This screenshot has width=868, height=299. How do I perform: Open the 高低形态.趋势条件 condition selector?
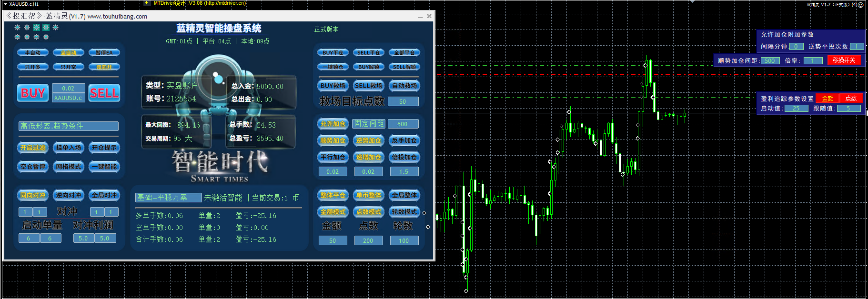point(69,126)
